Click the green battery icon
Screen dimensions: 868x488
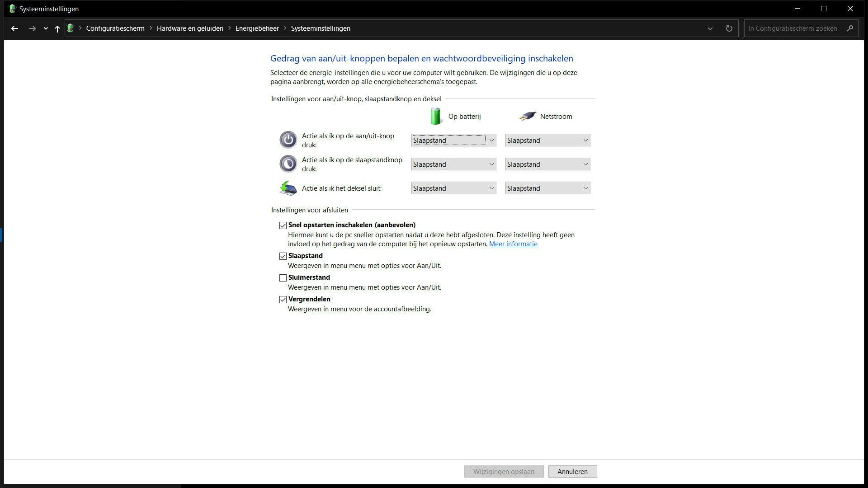click(x=436, y=116)
